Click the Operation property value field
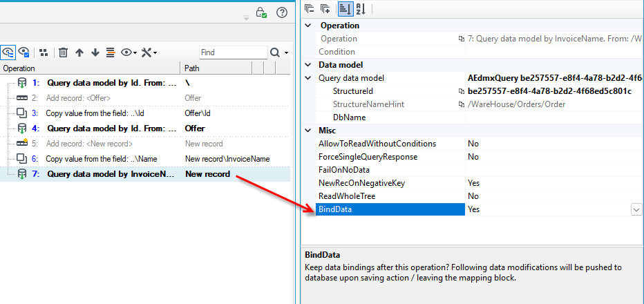Image resolution: width=644 pixels, height=304 pixels. 554,39
